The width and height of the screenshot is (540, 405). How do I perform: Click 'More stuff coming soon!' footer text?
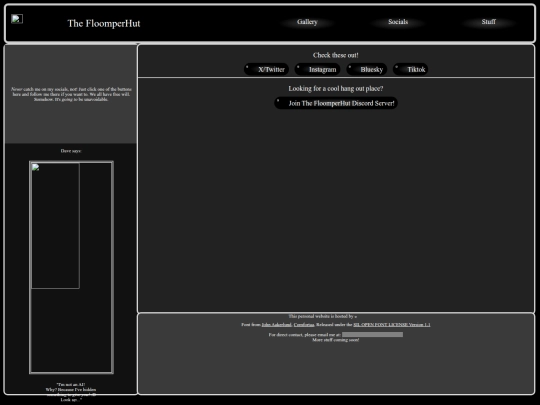point(336,340)
